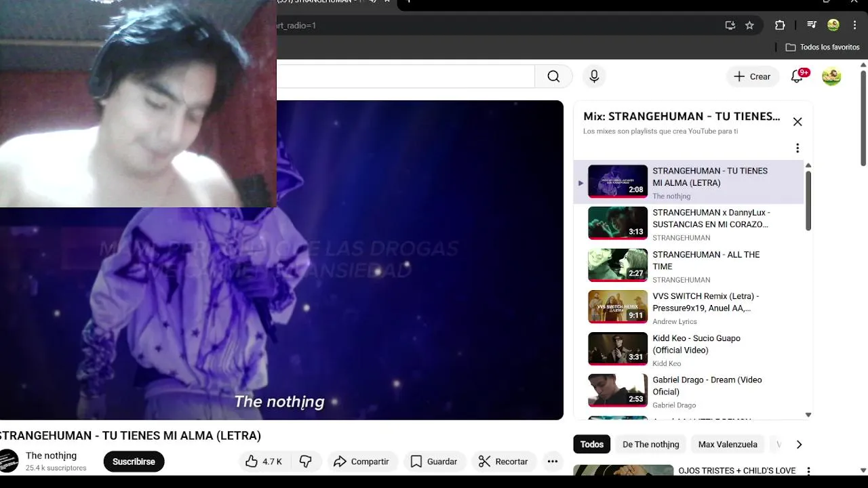Click Andrew Lyrics channel name

point(675,321)
